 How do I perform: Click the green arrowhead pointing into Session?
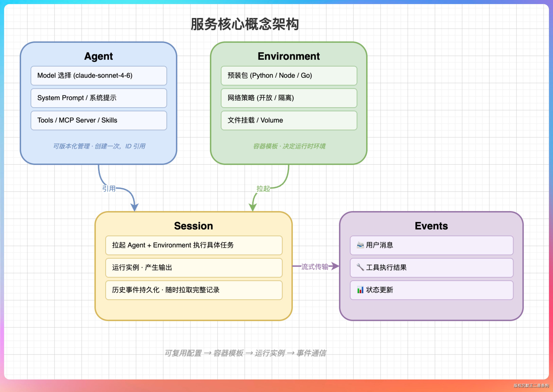tap(253, 207)
